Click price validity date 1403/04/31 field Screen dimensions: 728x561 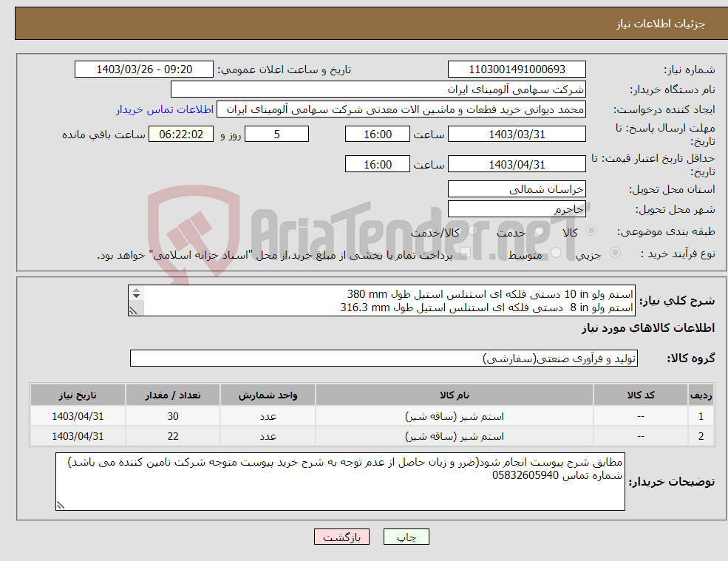[517, 164]
